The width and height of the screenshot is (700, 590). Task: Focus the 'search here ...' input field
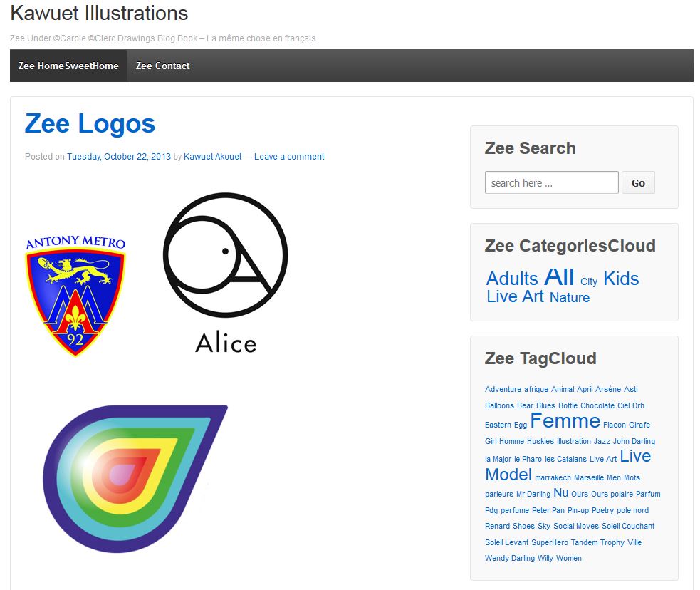[551, 182]
